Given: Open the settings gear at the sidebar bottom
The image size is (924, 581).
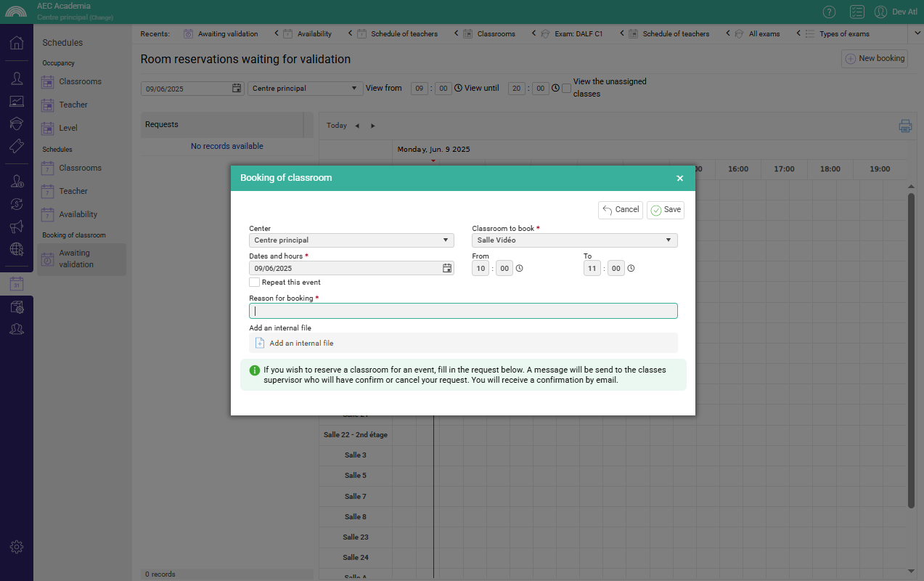Looking at the screenshot, I should pos(17,547).
